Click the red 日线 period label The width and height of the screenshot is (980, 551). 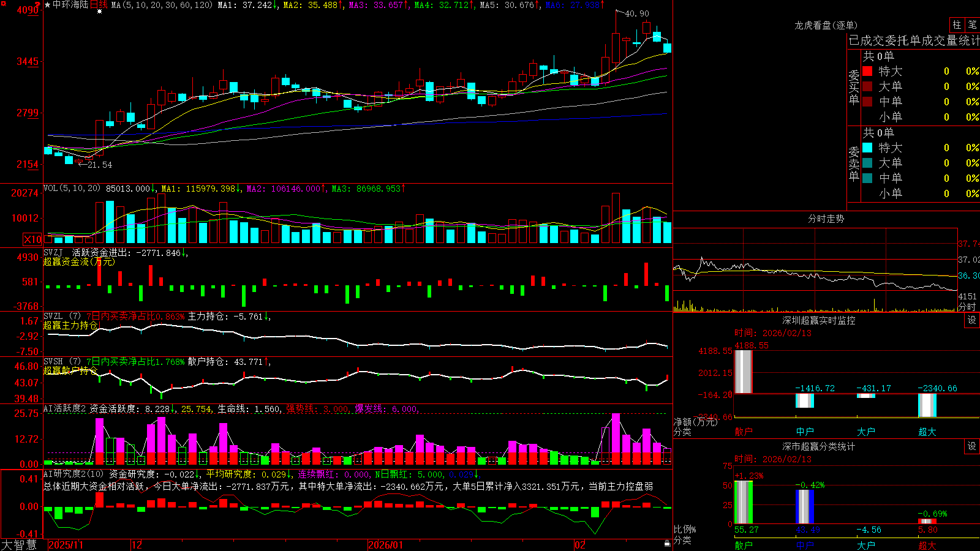click(99, 5)
